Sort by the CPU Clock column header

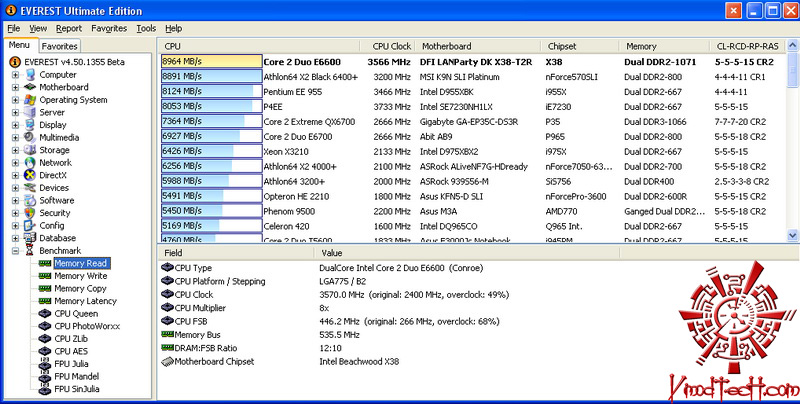[387, 46]
